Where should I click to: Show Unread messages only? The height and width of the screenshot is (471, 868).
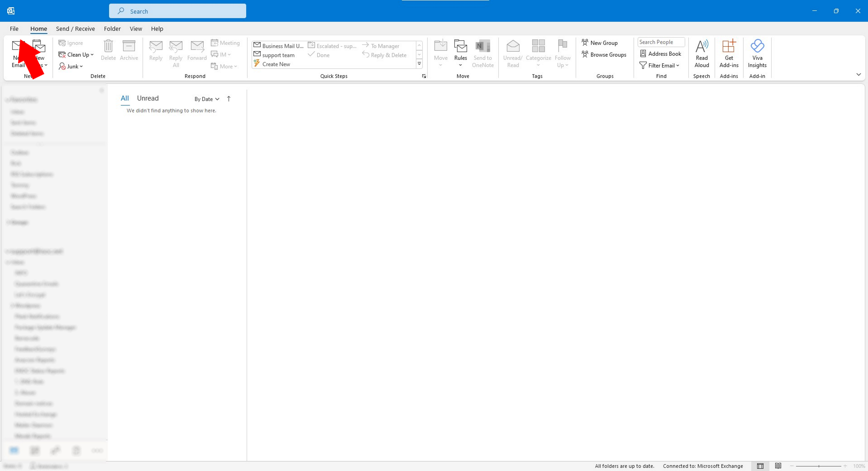point(148,98)
